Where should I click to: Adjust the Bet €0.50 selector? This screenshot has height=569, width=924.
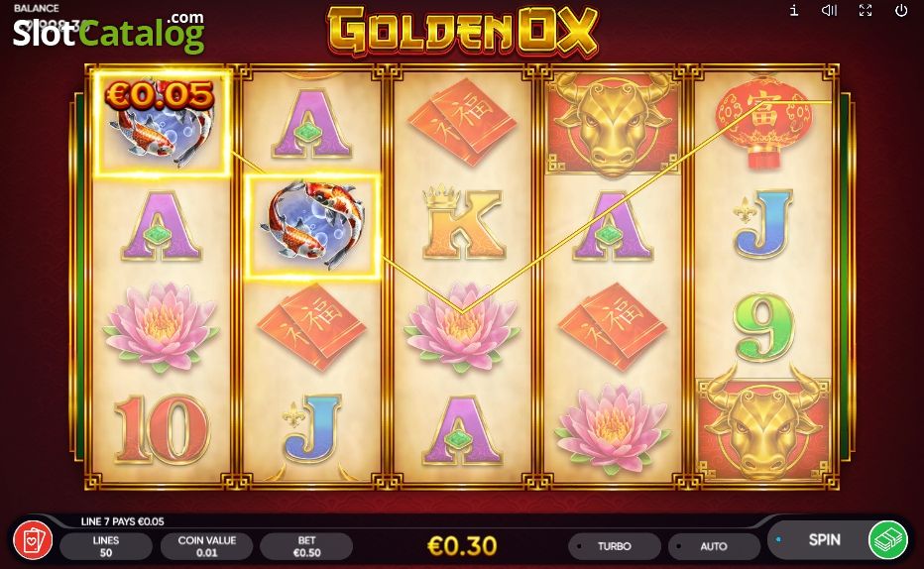[306, 546]
